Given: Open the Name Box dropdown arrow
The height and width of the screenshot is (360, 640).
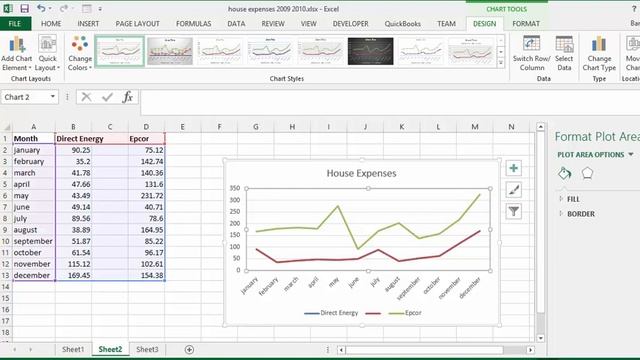Looking at the screenshot, I should click(53, 97).
